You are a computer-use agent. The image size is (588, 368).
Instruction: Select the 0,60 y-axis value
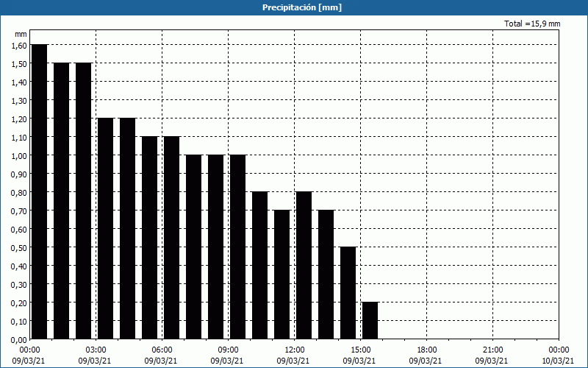click(x=19, y=229)
